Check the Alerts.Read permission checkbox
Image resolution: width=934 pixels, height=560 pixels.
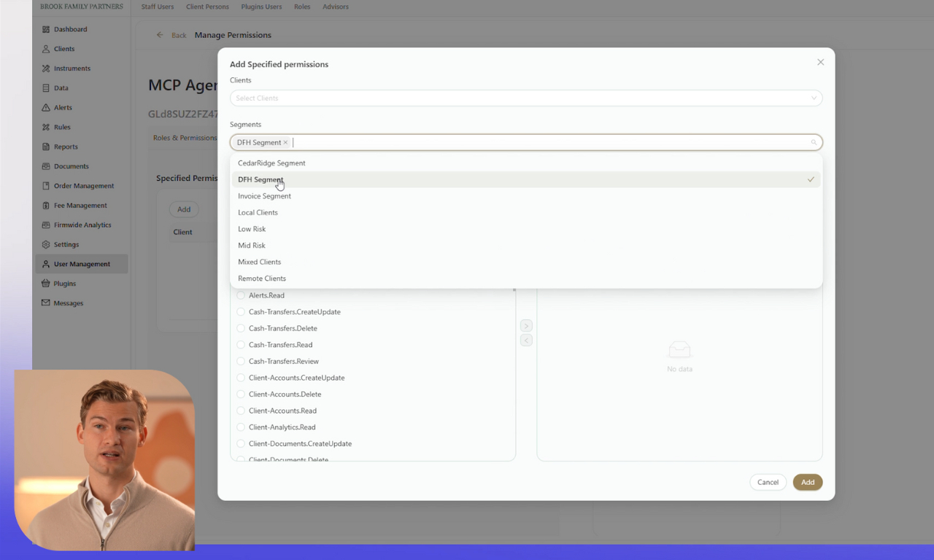pyautogui.click(x=241, y=295)
